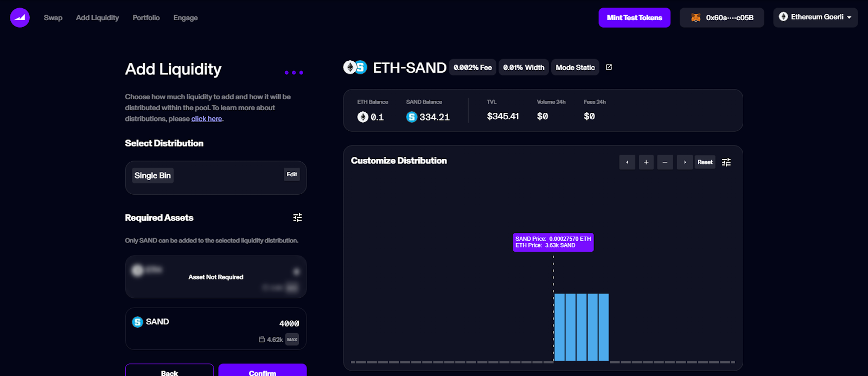Edit the Single Bin distribution selection
868x376 pixels.
click(292, 174)
